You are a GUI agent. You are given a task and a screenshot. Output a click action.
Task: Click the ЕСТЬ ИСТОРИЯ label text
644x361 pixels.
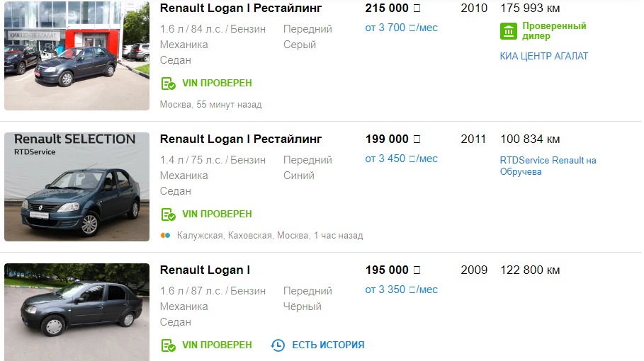click(328, 345)
